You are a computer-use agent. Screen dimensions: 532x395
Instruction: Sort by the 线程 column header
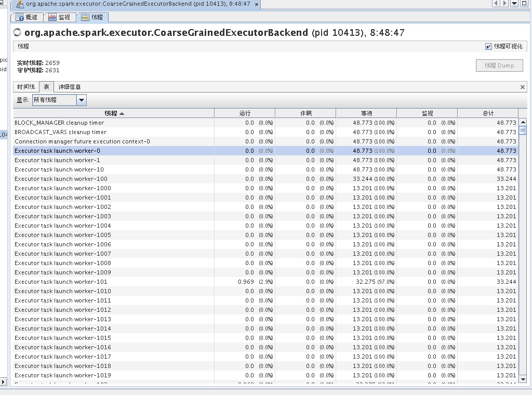(x=114, y=113)
